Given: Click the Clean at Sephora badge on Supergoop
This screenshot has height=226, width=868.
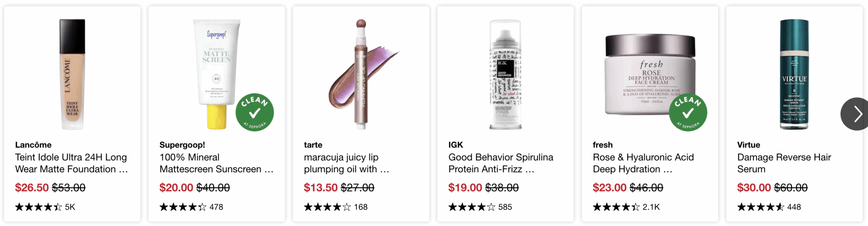Looking at the screenshot, I should pos(255,112).
